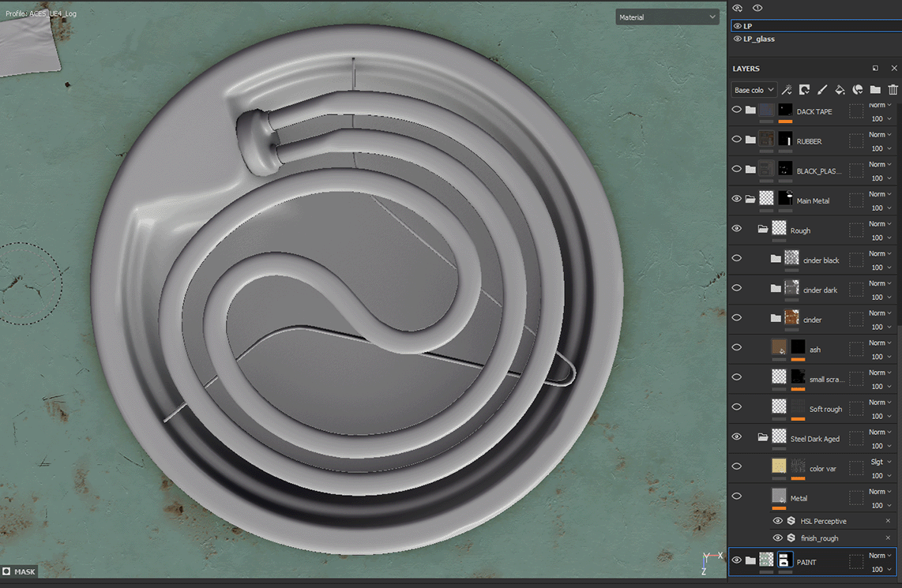Open opacity dropdown for Metal layer

pos(881,506)
